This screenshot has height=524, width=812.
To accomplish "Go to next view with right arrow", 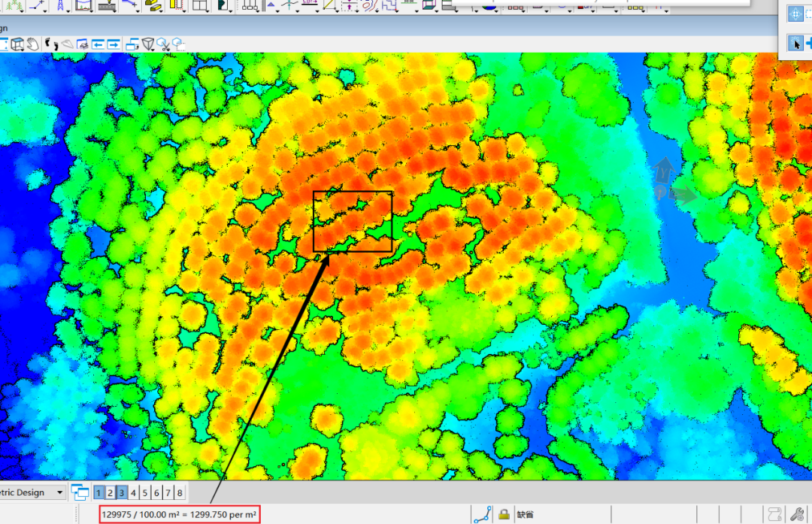I will point(114,44).
